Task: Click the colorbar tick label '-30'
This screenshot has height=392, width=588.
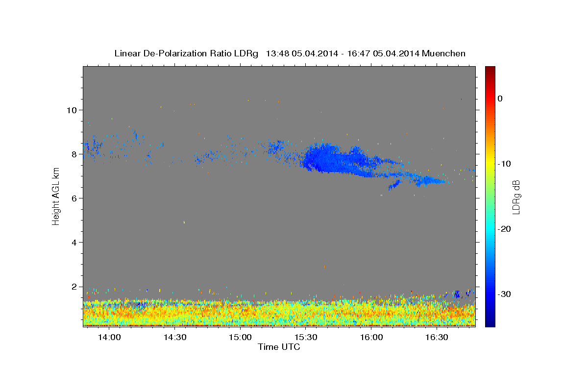Action: (x=504, y=294)
